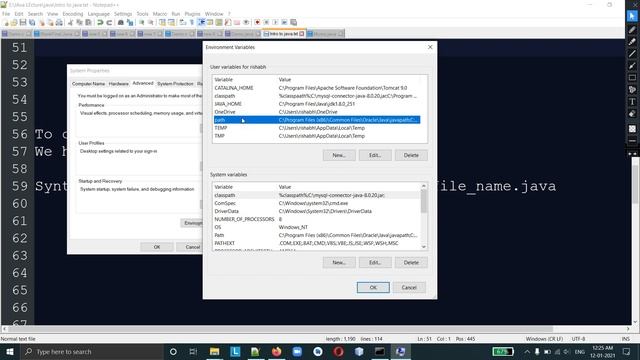Screen dimensions: 640x360
Task: Click Edit under User variables
Action: (375, 155)
